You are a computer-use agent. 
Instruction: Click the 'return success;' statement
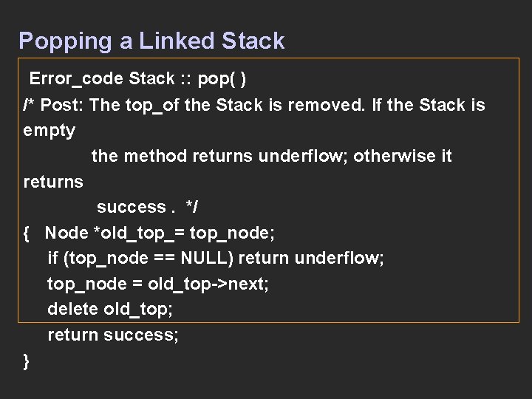point(113,335)
